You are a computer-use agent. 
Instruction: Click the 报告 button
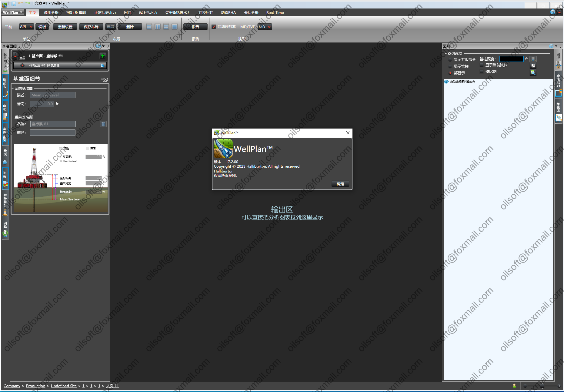point(195,27)
